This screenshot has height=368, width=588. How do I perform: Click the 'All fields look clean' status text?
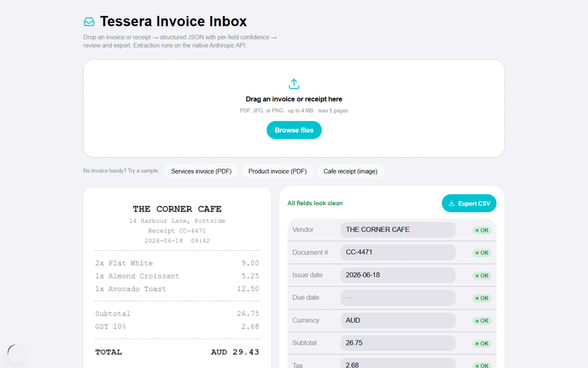click(x=315, y=203)
